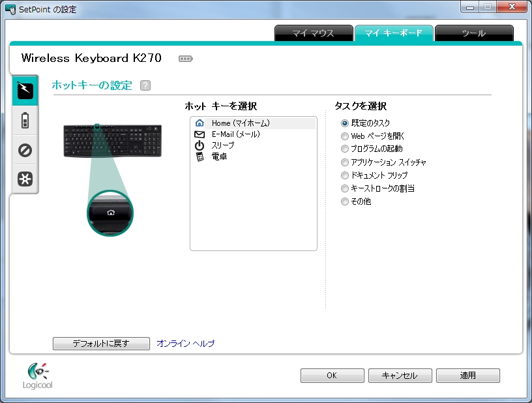The width and height of the screenshot is (532, 403).
Task: Open the hotkey settings sidebar icon
Action: (x=25, y=91)
